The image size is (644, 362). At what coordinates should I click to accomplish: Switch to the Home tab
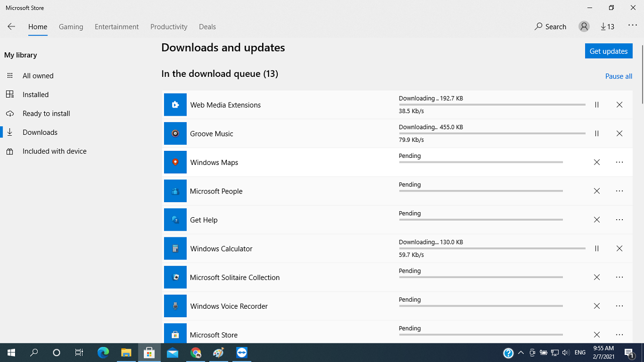pyautogui.click(x=38, y=27)
